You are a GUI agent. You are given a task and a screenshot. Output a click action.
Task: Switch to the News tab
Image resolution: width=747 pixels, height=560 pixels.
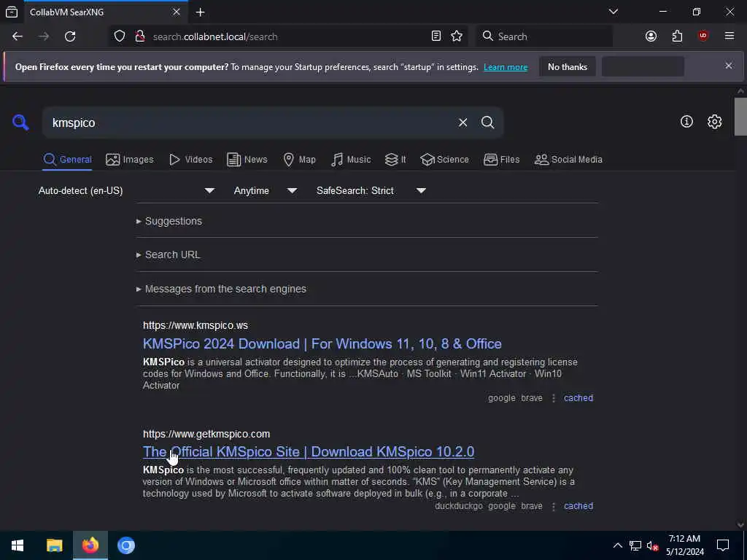coord(247,160)
